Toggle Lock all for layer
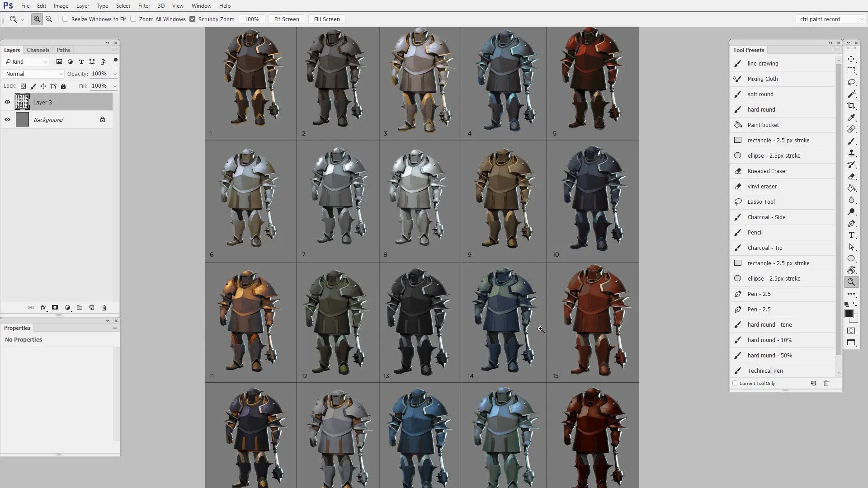The image size is (868, 488). 63,86
